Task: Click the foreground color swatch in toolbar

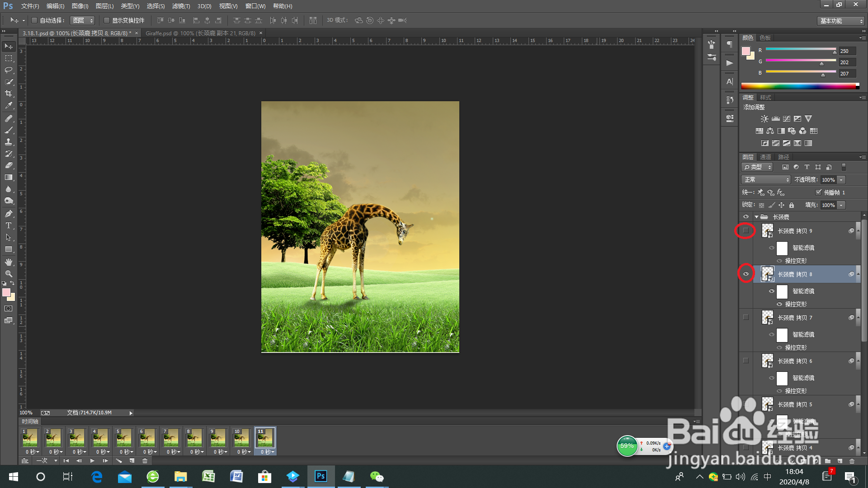Action: pyautogui.click(x=6, y=293)
